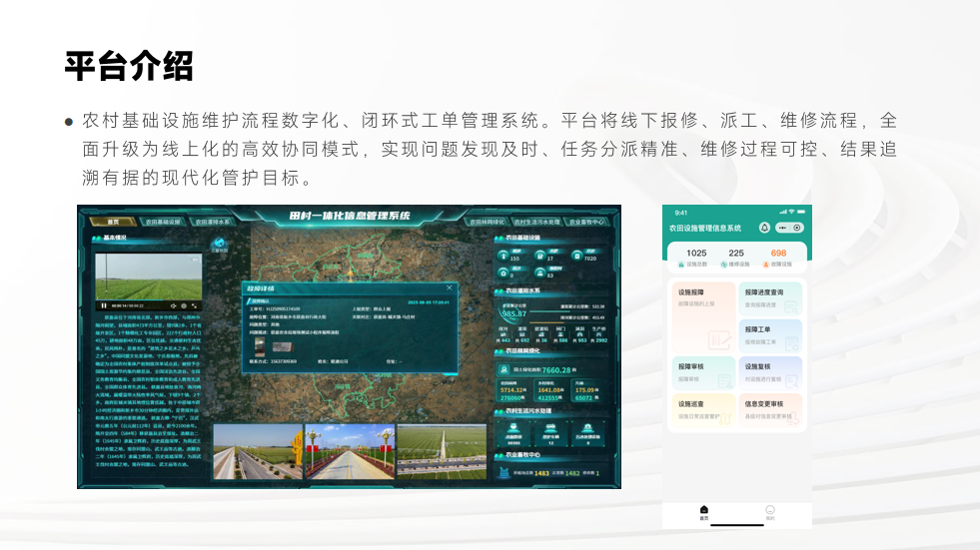The width and height of the screenshot is (980, 550).
Task: Open the 农村生活污水处理 dashboard tab
Action: click(x=536, y=222)
